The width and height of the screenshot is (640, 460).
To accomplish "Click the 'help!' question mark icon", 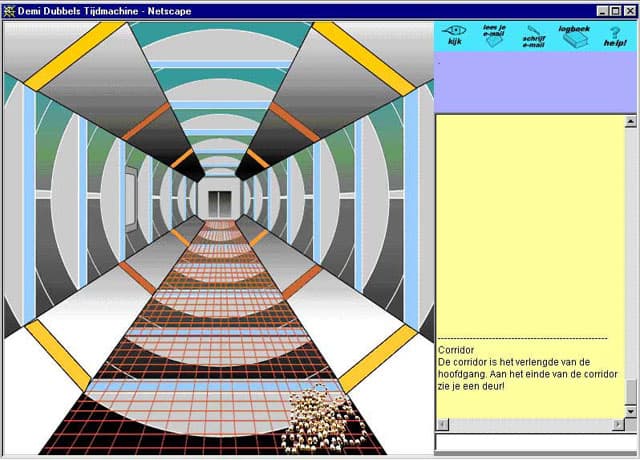I will click(x=615, y=37).
